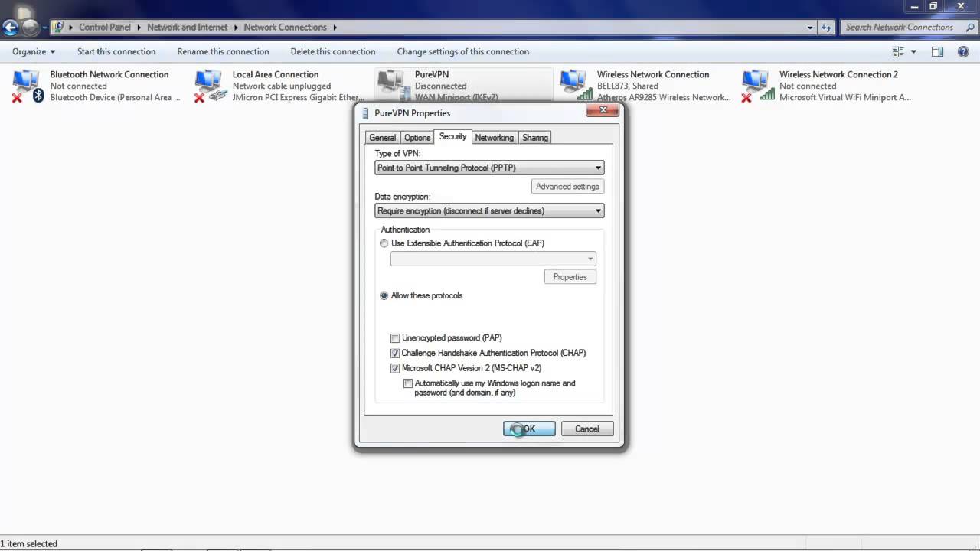This screenshot has height=551, width=980.
Task: Switch to the Options tab
Action: coord(417,138)
